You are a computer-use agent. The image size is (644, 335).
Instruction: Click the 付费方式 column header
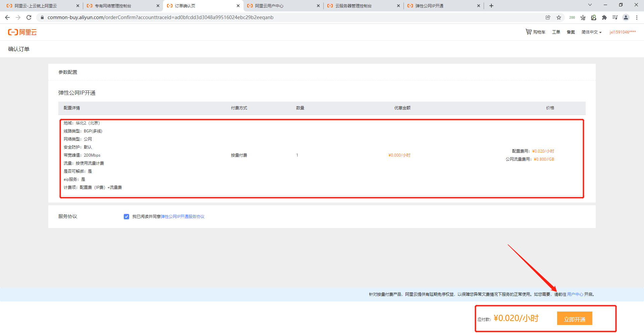pyautogui.click(x=239, y=108)
